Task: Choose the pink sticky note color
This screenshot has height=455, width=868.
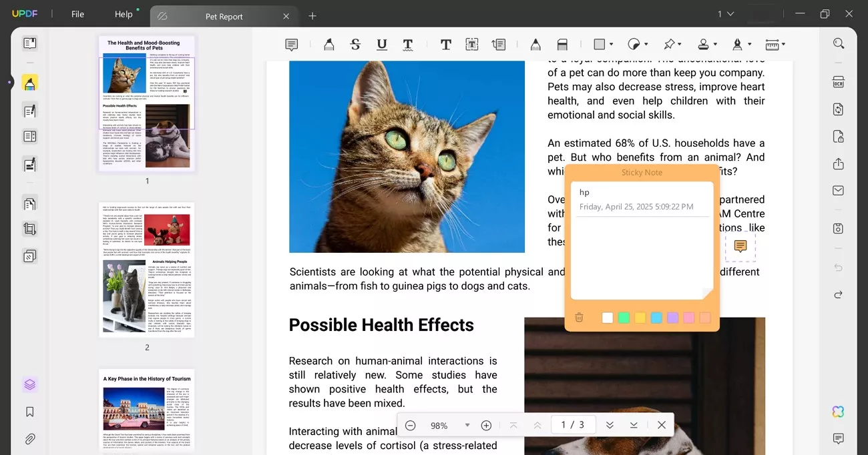Action: coord(688,318)
